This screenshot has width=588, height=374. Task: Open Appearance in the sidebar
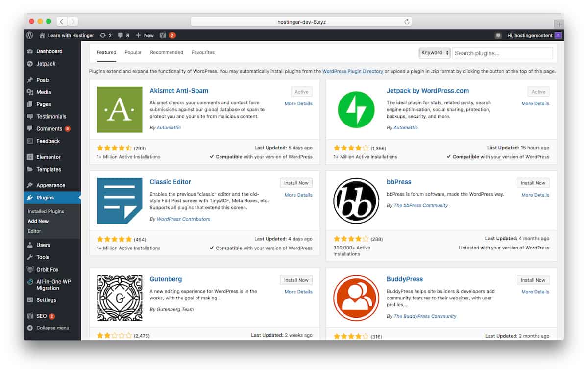pos(52,185)
